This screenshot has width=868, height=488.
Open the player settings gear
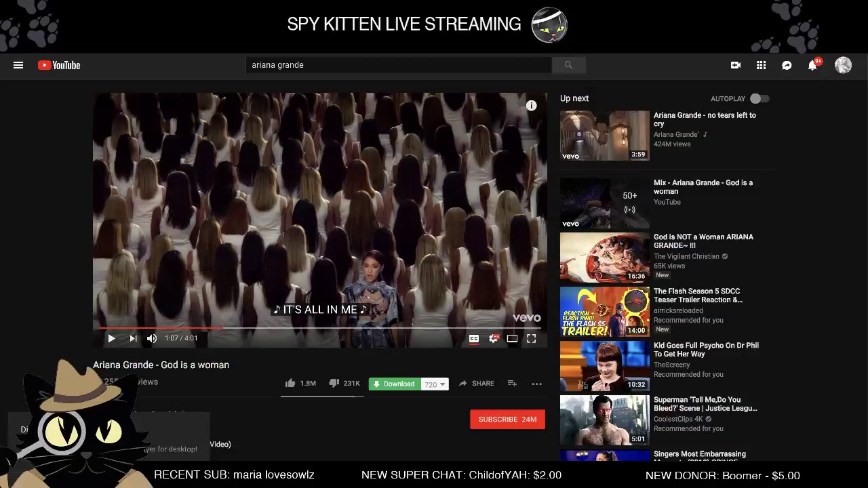pyautogui.click(x=494, y=338)
